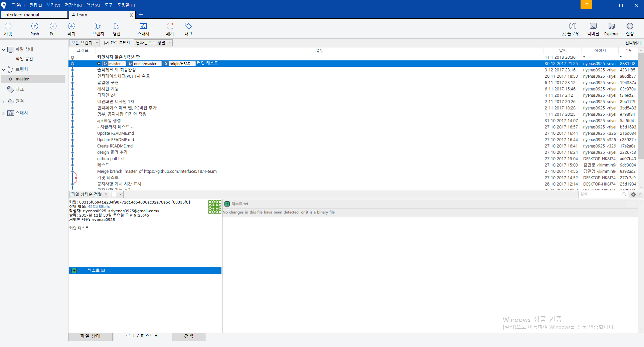
Task: Click the 스태시 (Stash) toolbar icon
Action: 143,29
